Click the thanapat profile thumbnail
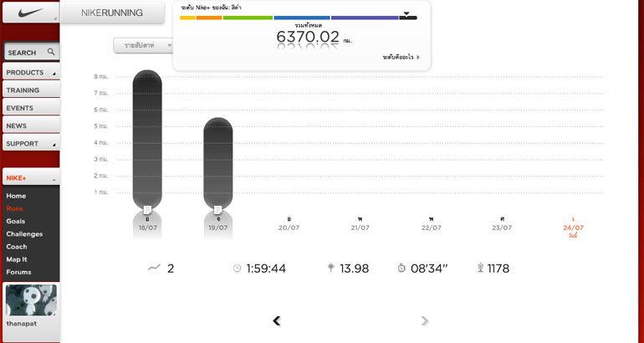Viewport: 644px width, 343px height. [31, 300]
